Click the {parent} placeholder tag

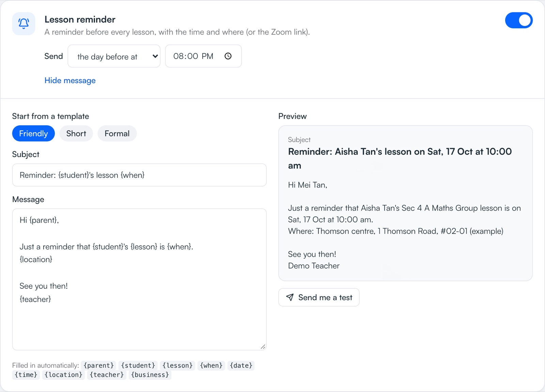pyautogui.click(x=99, y=365)
